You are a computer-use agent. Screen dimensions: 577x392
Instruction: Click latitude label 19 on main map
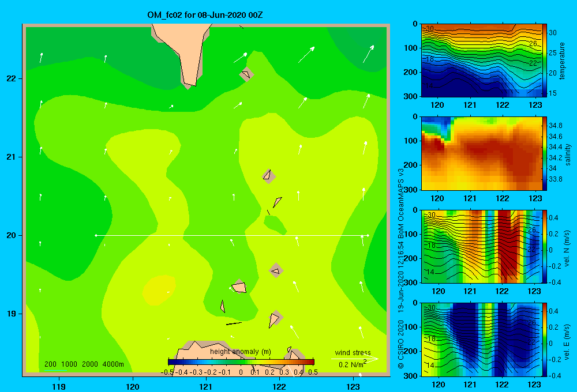click(x=11, y=314)
